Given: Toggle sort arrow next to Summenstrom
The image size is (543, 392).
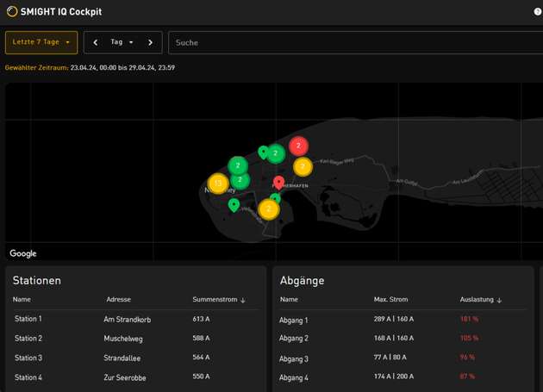Looking at the screenshot, I should 243,300.
